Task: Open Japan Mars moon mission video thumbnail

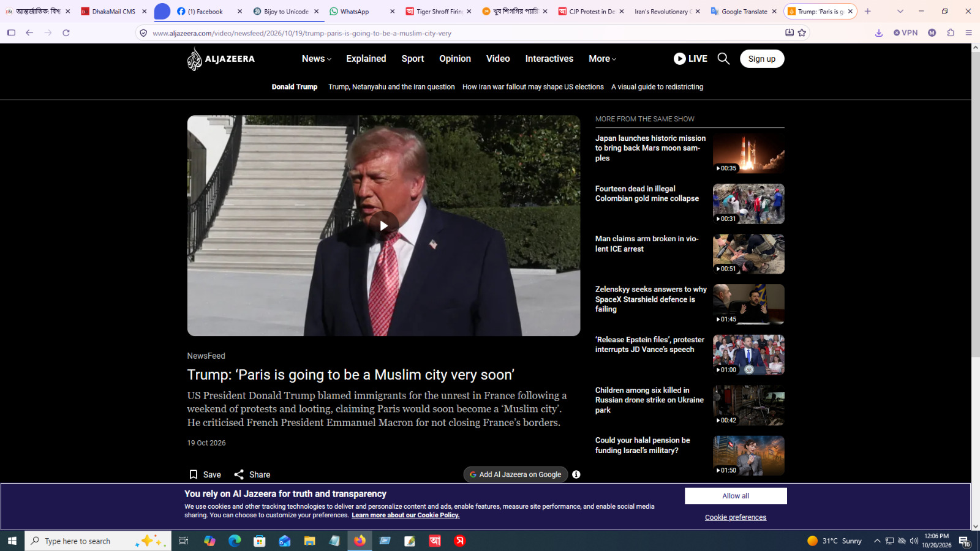Action: 748,154
